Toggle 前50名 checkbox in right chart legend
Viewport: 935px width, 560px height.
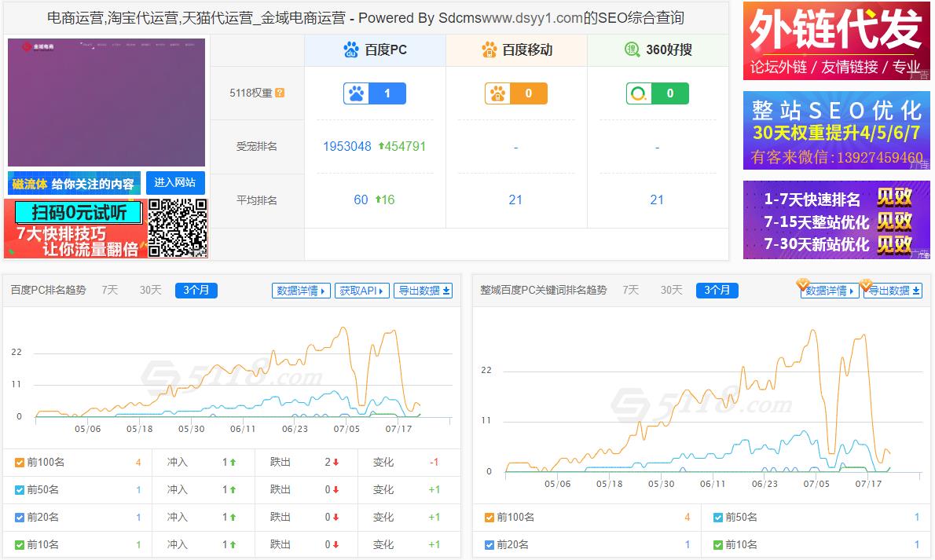pos(719,517)
